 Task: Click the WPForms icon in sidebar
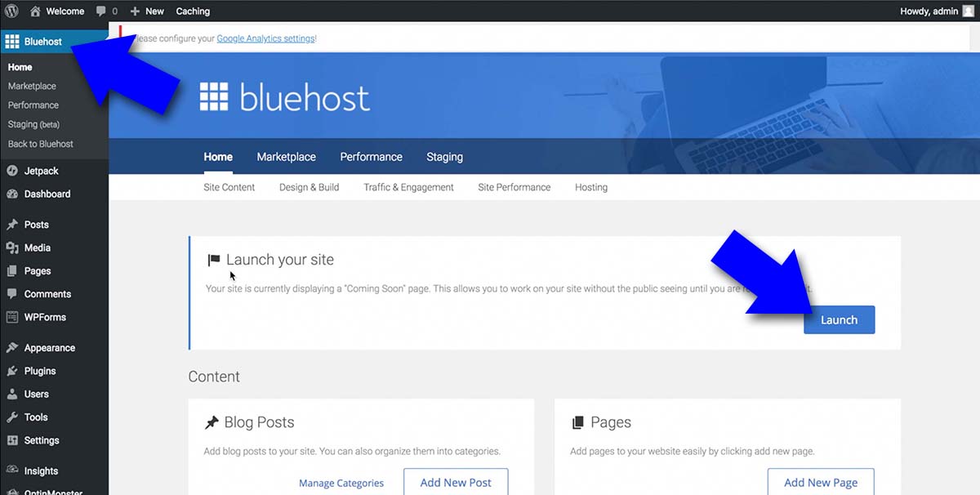click(x=12, y=317)
